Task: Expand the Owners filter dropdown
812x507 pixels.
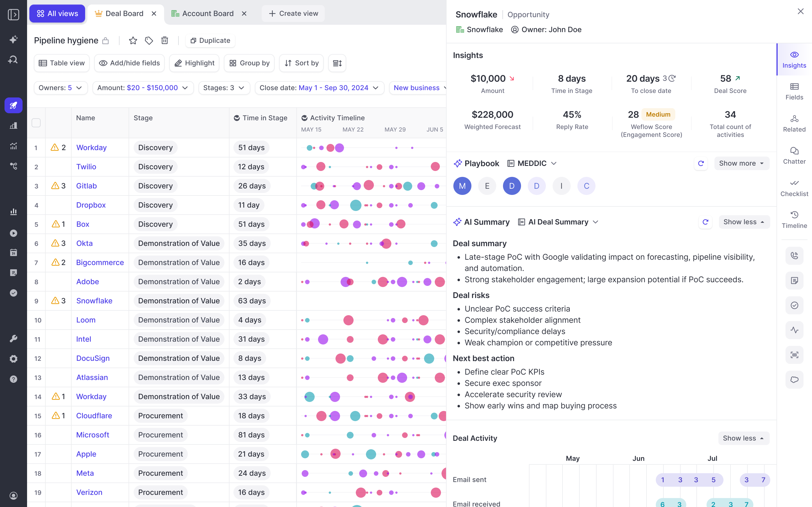Action: 61,88
